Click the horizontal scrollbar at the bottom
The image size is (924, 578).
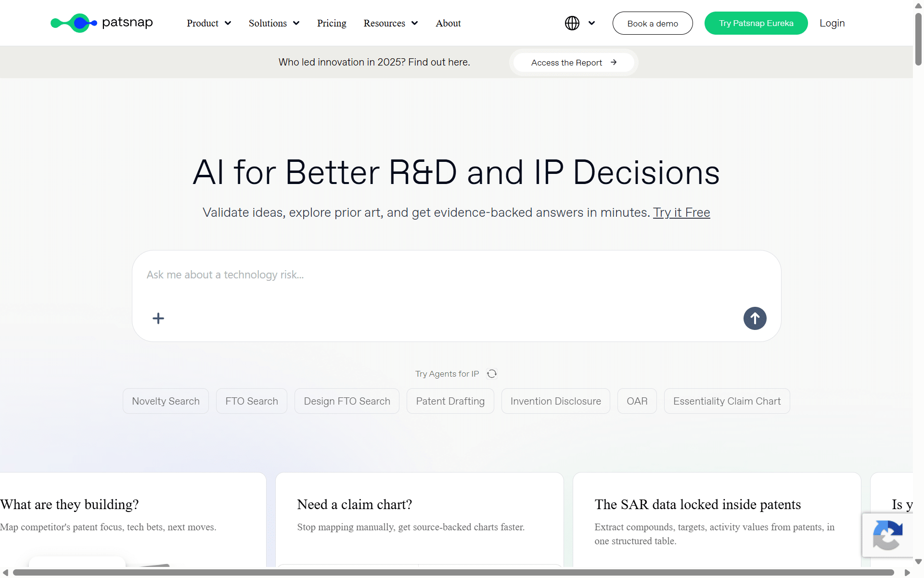pyautogui.click(x=453, y=572)
